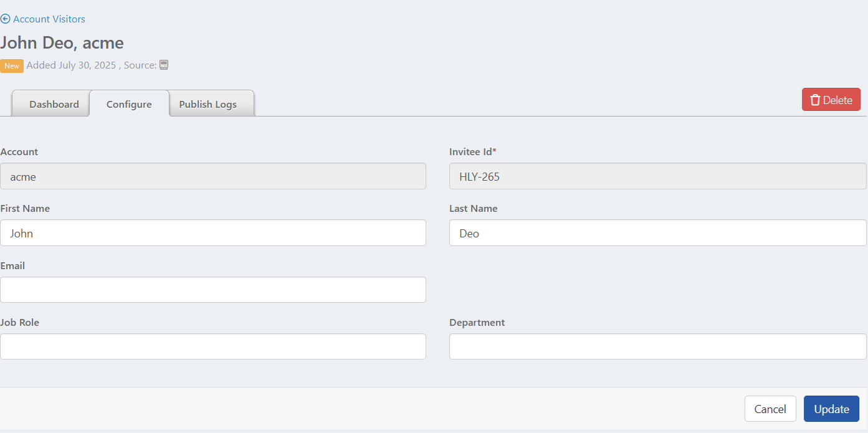The height and width of the screenshot is (433, 868).
Task: Click the 'Last Name' label
Action: pos(474,208)
